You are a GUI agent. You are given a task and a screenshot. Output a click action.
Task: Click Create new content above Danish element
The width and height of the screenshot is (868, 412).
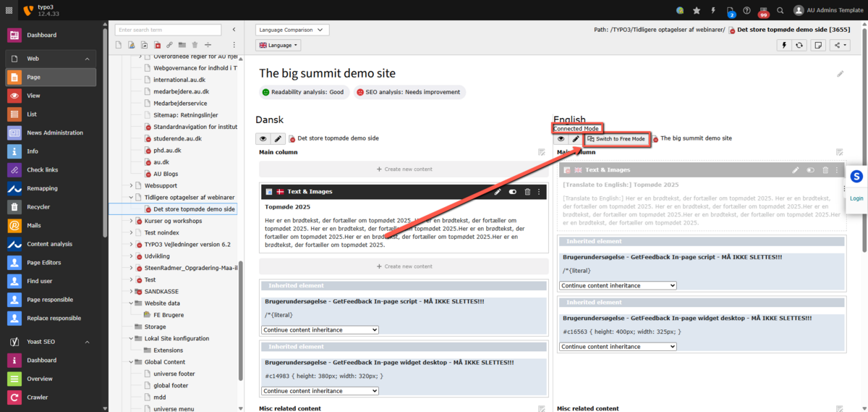pos(404,169)
